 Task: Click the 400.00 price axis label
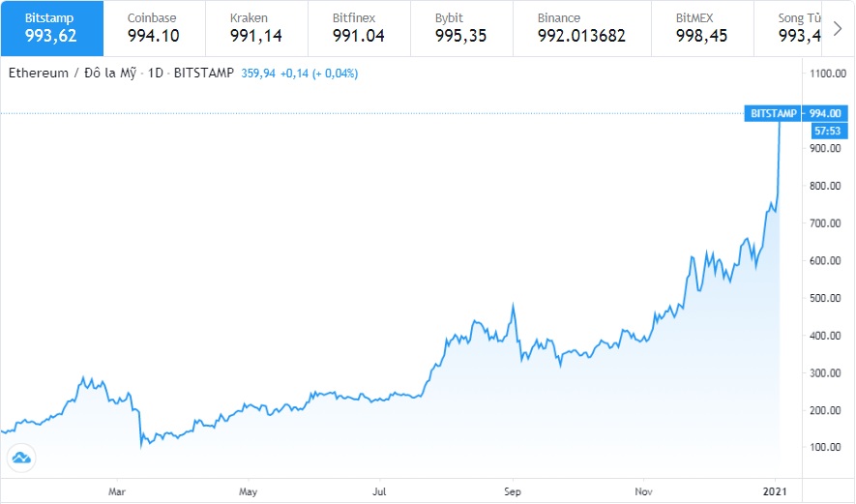coord(825,336)
